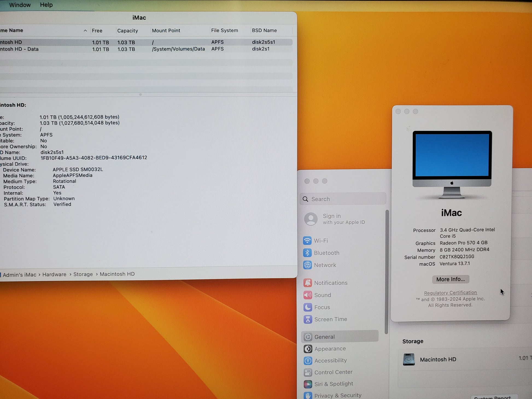The image size is (532, 399).
Task: Open Regulatory Certification link
Action: coord(451,293)
